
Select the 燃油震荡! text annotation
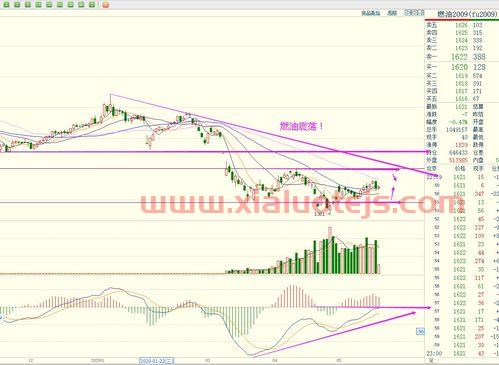pyautogui.click(x=301, y=126)
